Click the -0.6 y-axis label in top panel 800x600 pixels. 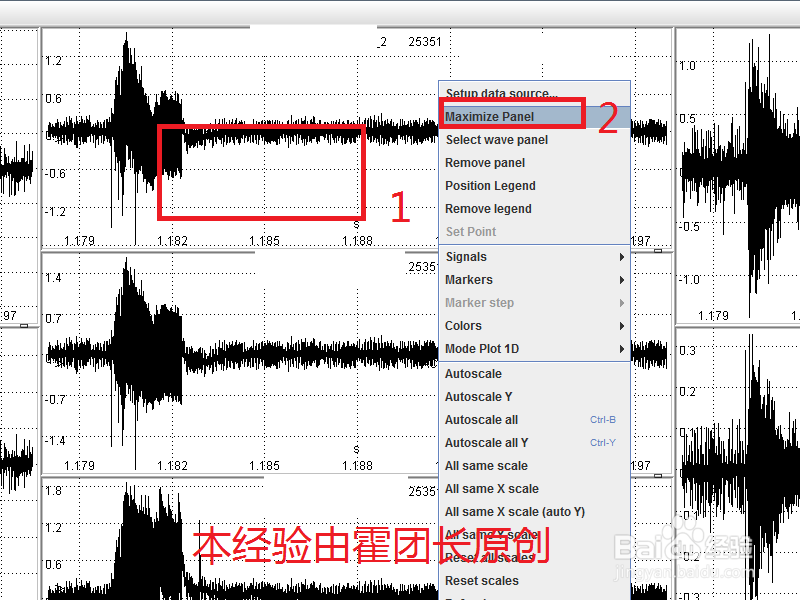point(55,173)
